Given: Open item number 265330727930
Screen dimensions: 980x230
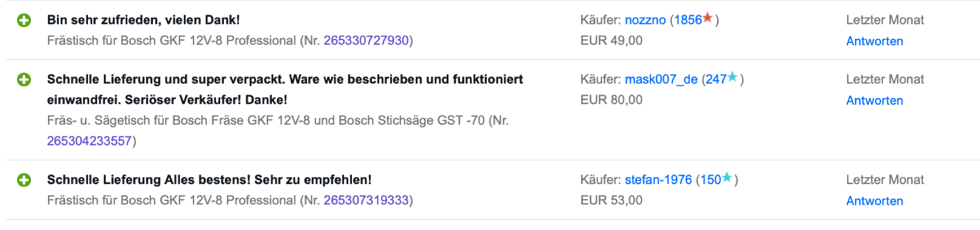Looking at the screenshot, I should tap(366, 40).
